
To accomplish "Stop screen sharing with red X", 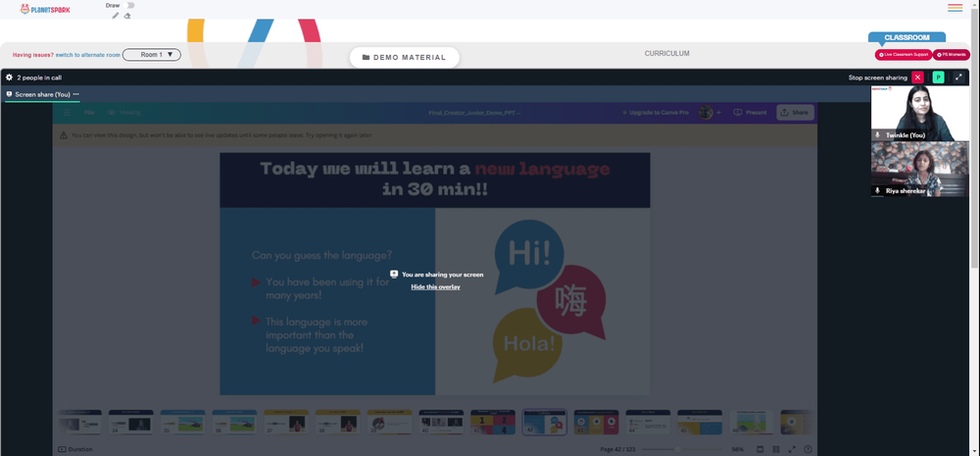I will click(917, 77).
